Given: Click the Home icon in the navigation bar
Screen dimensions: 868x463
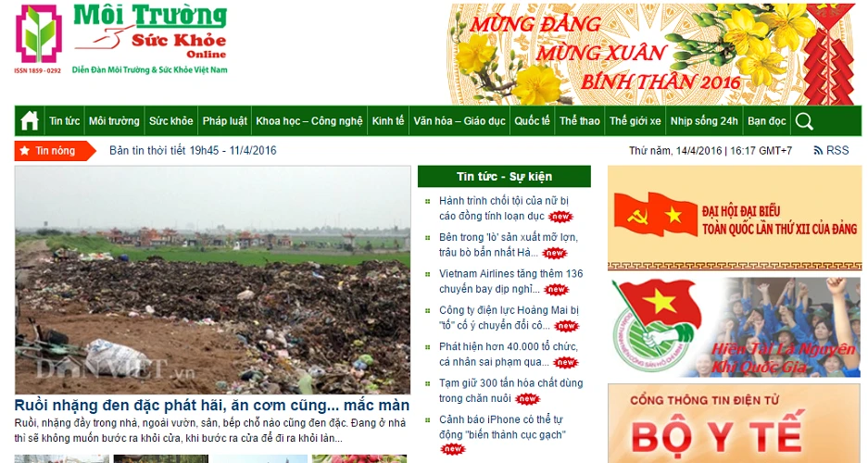Looking at the screenshot, I should pyautogui.click(x=30, y=120).
